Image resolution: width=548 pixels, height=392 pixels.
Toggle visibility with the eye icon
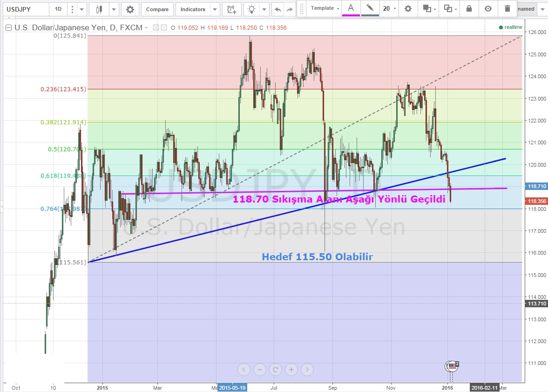point(488,8)
